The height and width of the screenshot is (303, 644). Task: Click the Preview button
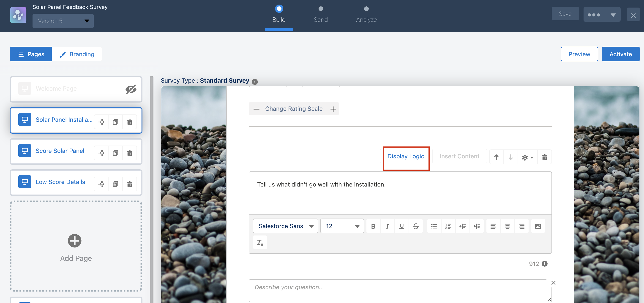point(579,54)
